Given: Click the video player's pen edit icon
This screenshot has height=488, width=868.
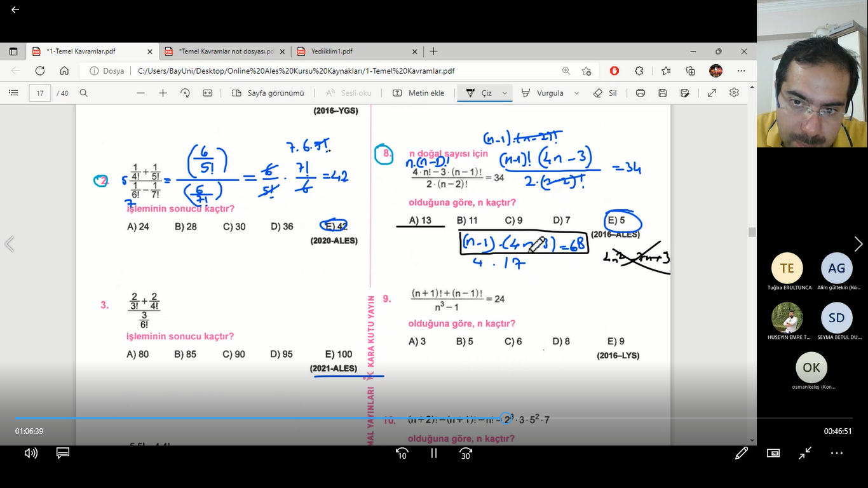Looking at the screenshot, I should [742, 453].
